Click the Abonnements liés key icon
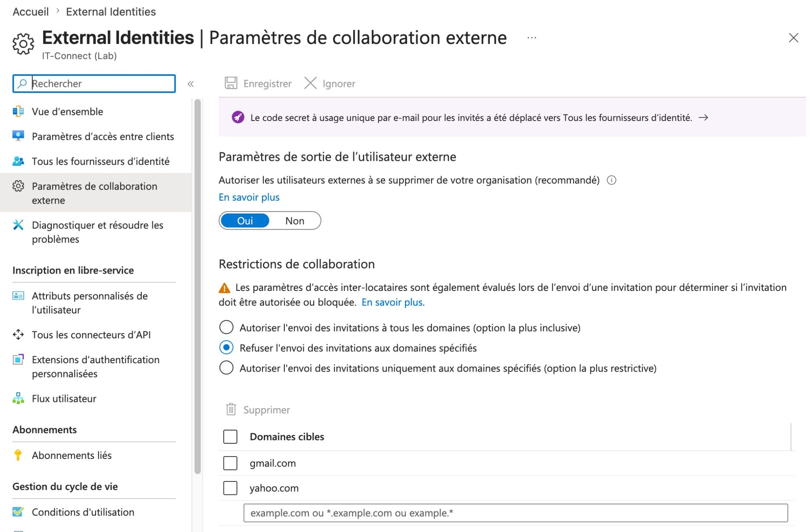 (17, 455)
